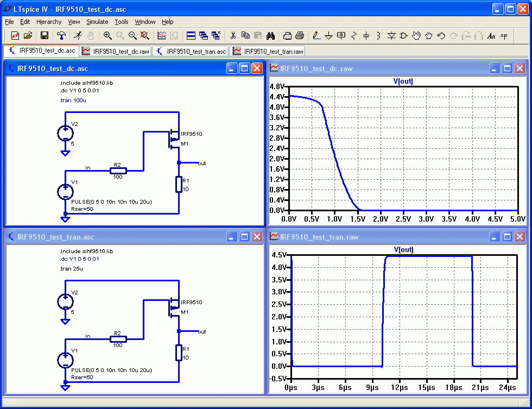Switch to the IRF9510_test_dc.asc tab
This screenshot has width=532, height=409.
pos(41,51)
